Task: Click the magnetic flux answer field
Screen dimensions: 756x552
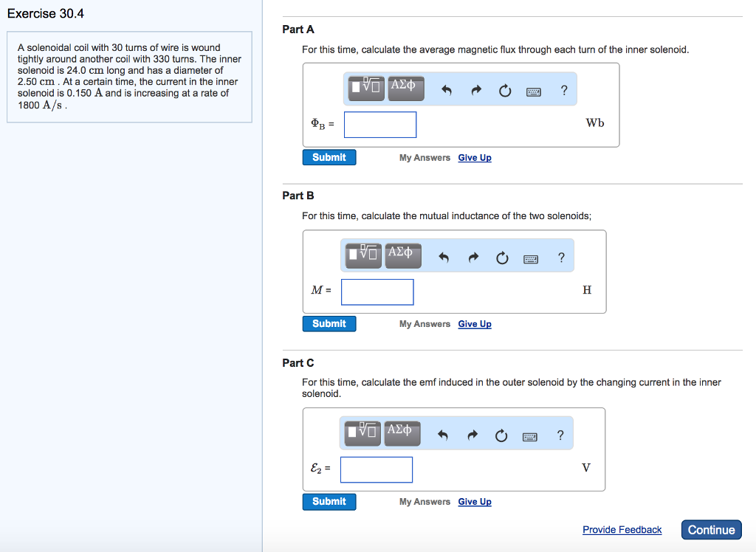Action: click(x=380, y=125)
